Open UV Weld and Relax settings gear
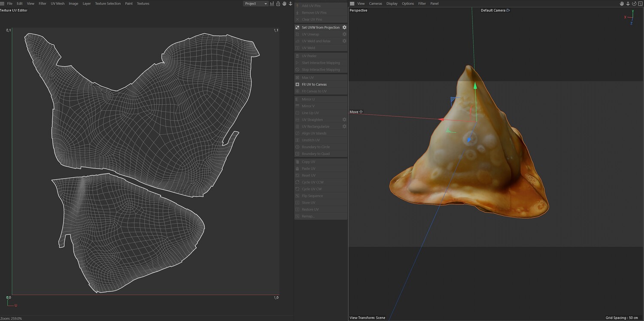Image resolution: width=644 pixels, height=321 pixels. [344, 41]
